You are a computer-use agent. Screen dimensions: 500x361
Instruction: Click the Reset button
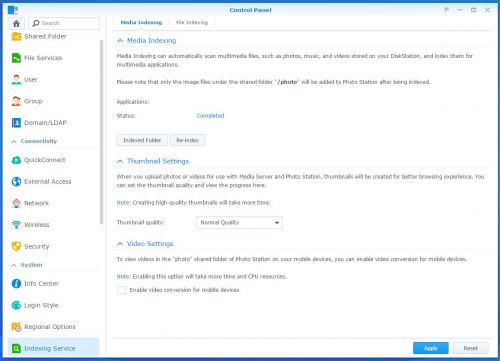(x=471, y=348)
